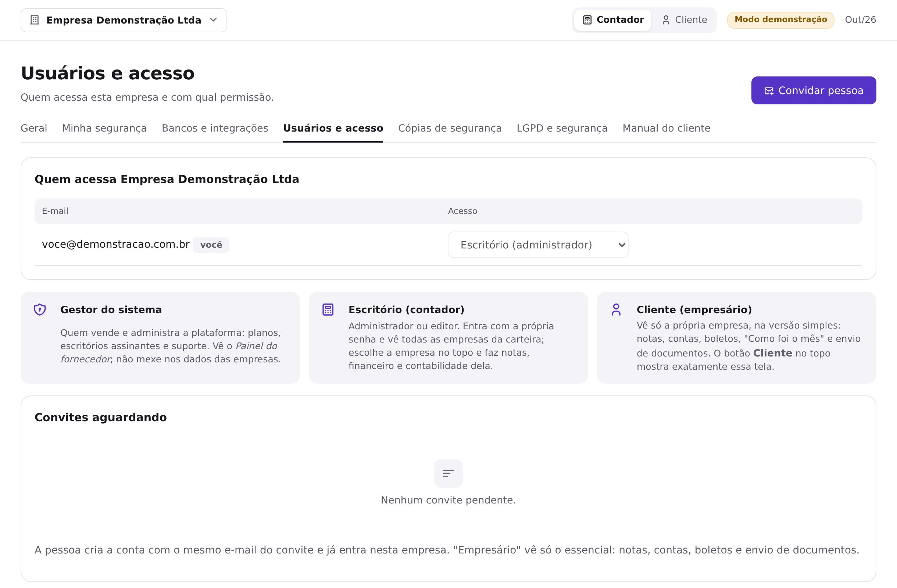Switch to Cliente view mode
Viewport: 897px width, 588px height.
(x=684, y=20)
